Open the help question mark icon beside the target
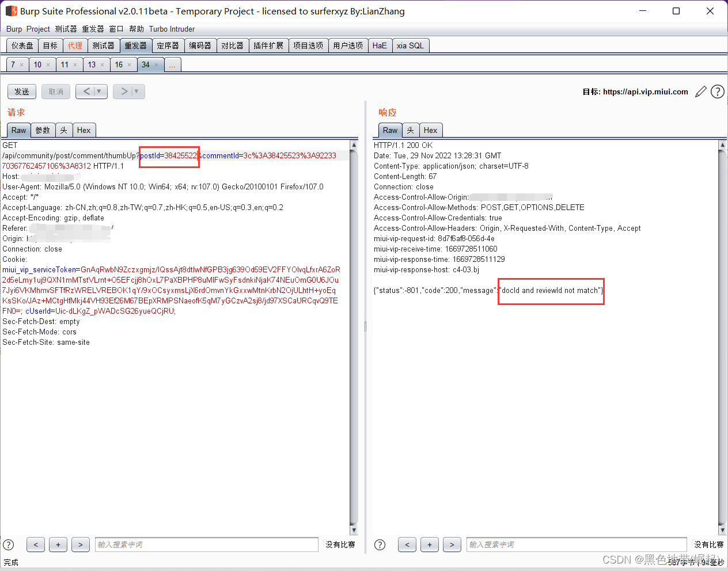This screenshot has height=571, width=728. 718,92
